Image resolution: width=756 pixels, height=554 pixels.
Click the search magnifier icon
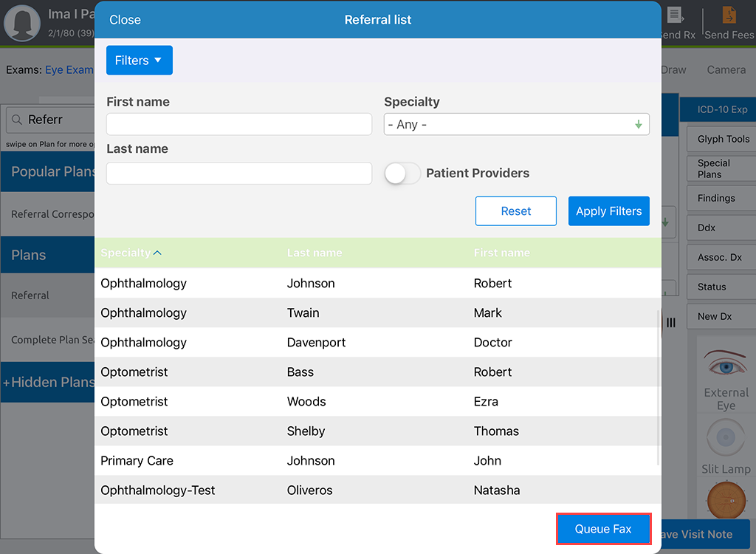17,120
